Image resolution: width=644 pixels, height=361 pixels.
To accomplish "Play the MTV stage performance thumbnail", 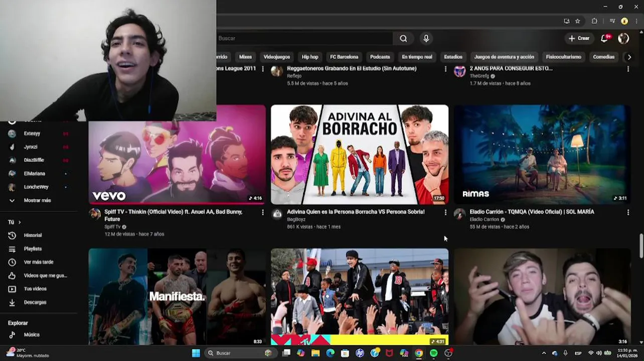I will 360,297.
